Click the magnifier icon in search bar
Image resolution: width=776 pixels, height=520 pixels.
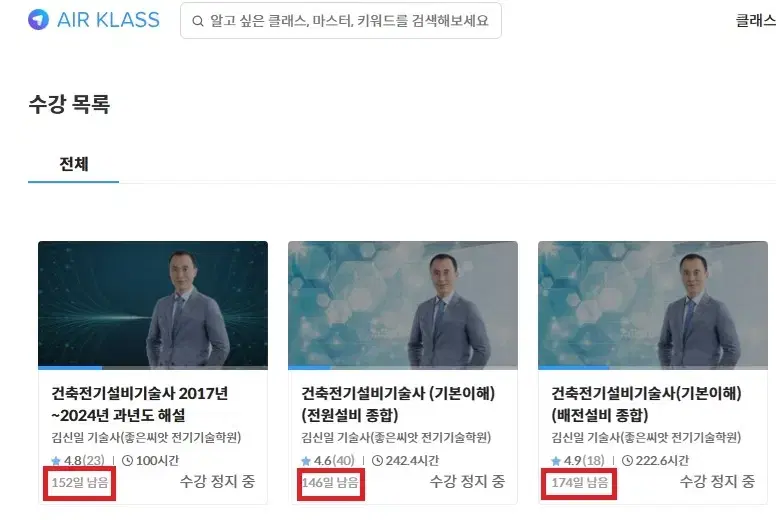coord(197,21)
